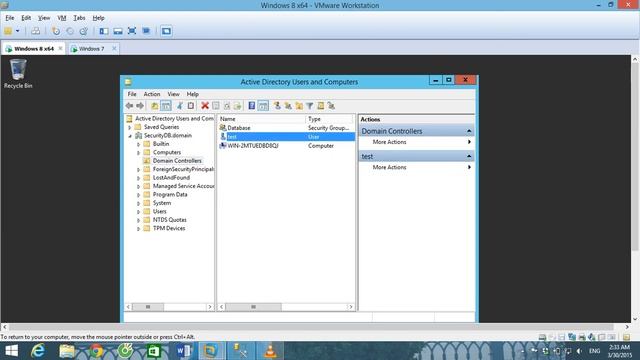
Task: Click the Word icon in the taskbar
Action: click(184, 351)
